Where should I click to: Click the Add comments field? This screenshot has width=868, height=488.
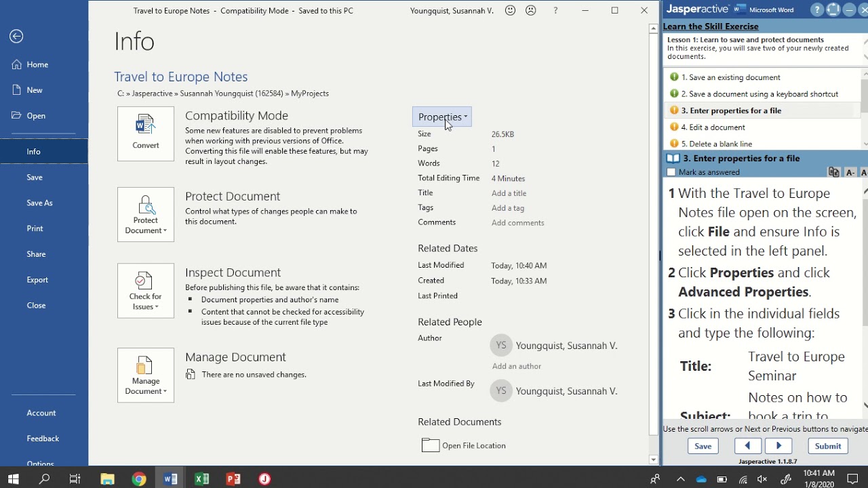tap(518, 223)
